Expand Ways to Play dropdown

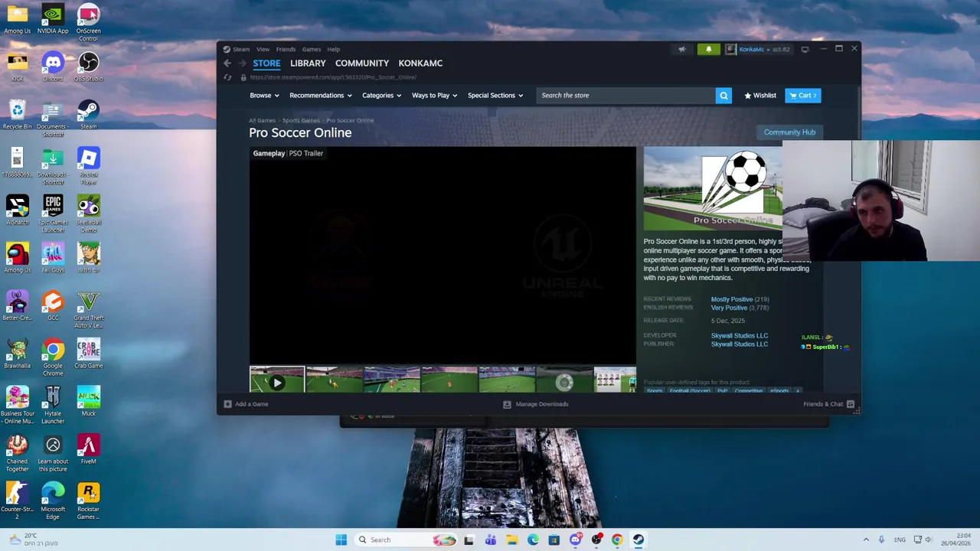coord(434,96)
